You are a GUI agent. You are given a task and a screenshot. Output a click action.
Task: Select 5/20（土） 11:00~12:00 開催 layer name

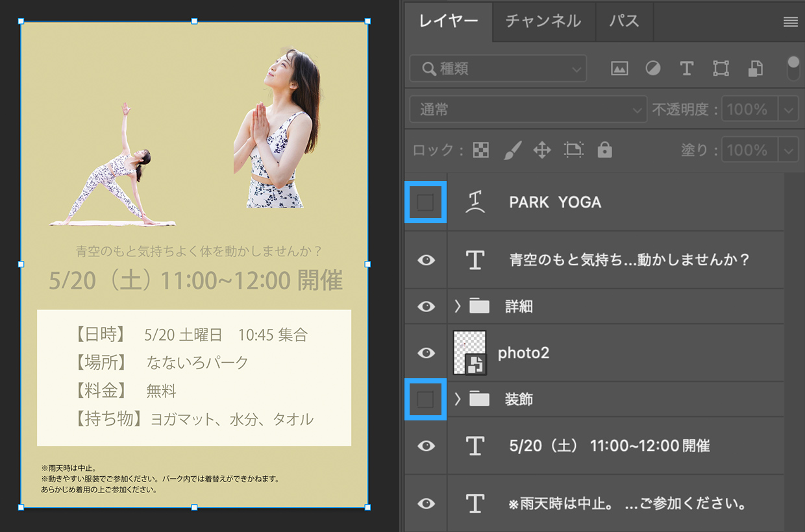610,446
